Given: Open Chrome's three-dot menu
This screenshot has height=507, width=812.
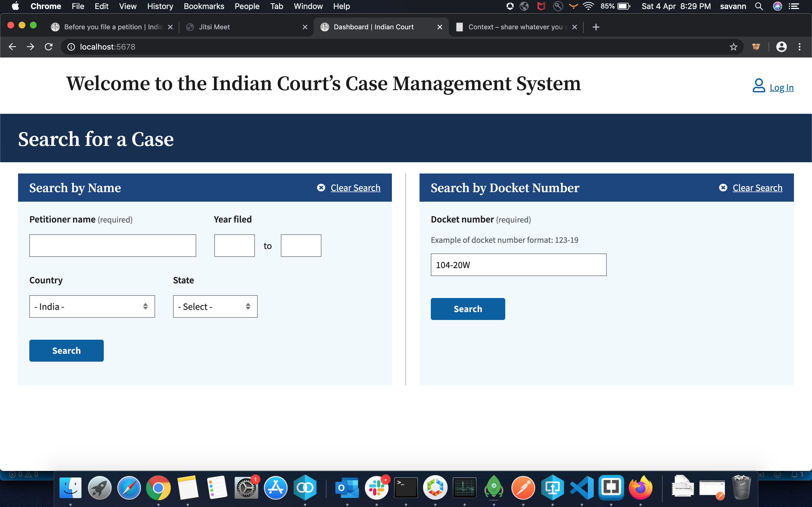Looking at the screenshot, I should click(799, 46).
